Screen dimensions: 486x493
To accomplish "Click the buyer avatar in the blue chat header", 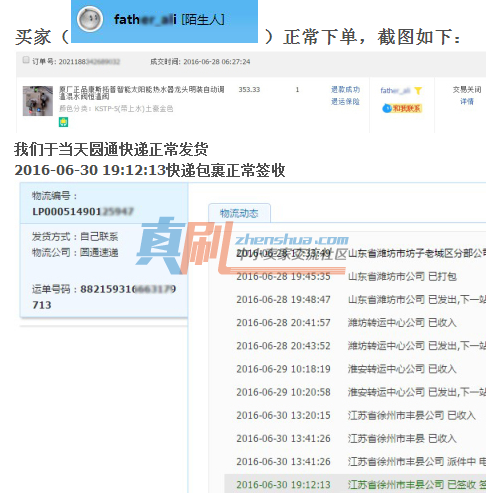I will [x=90, y=19].
